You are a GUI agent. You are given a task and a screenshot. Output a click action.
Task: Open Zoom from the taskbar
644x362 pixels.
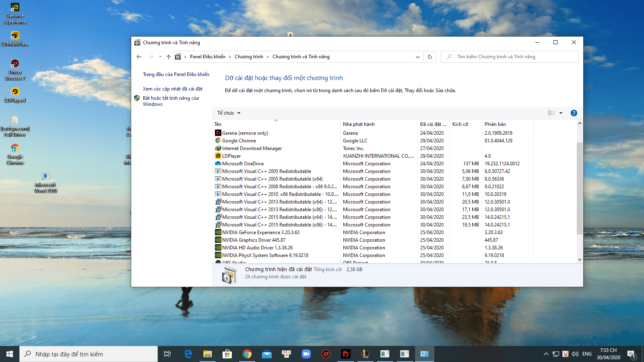(306, 354)
